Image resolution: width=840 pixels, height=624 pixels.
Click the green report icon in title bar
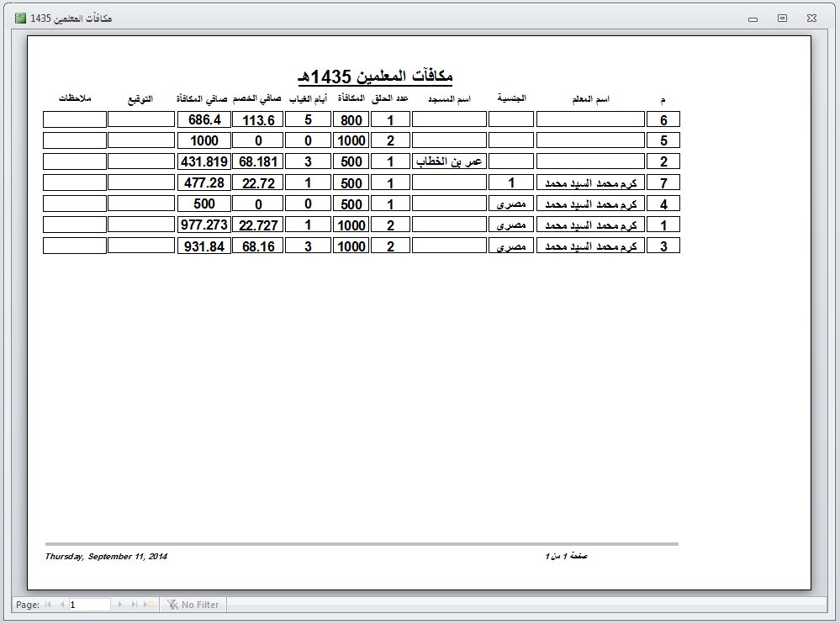tap(20, 19)
